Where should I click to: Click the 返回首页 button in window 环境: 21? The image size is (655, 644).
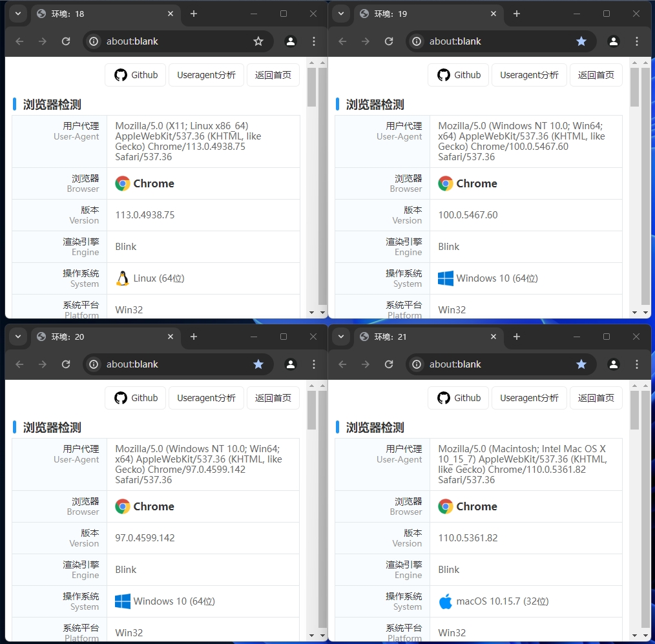[596, 397]
